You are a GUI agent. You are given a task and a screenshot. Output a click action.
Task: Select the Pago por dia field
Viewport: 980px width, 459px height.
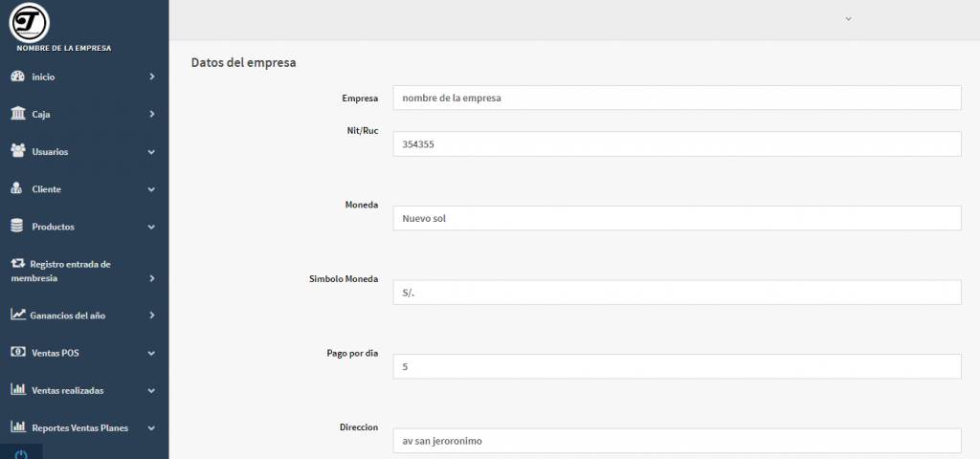pos(676,366)
